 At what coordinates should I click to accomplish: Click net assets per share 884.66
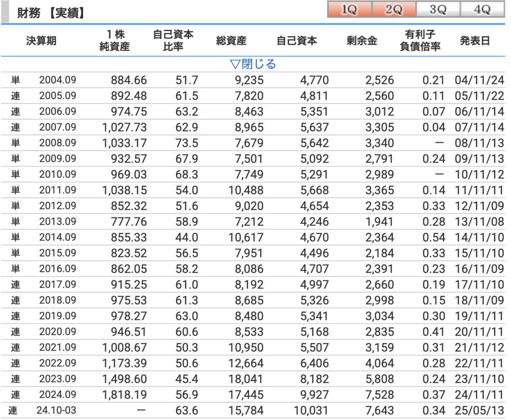(x=129, y=80)
